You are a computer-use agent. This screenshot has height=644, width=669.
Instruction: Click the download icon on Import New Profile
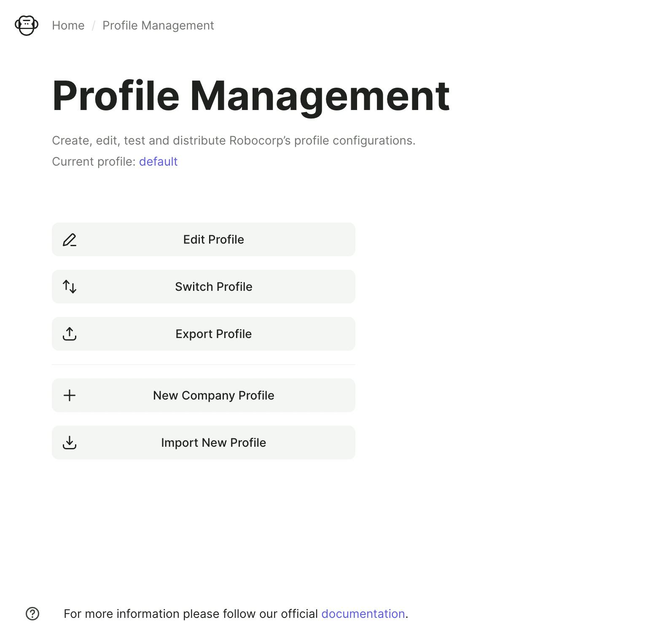coord(70,443)
